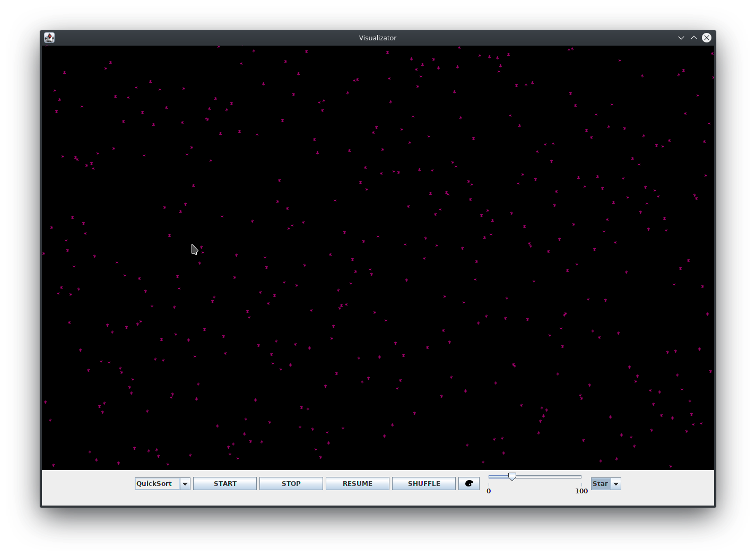Screen dimensions: 756x557
Task: Select the black palette glyph next to SHUFFLE
Action: point(468,483)
